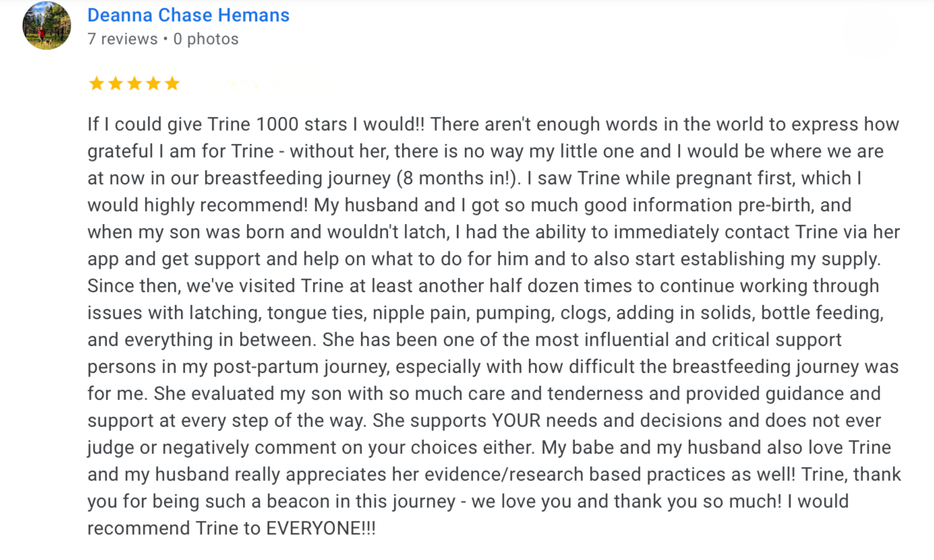The width and height of the screenshot is (934, 560).
Task: Click the second gold rating star
Action: pyautogui.click(x=115, y=83)
